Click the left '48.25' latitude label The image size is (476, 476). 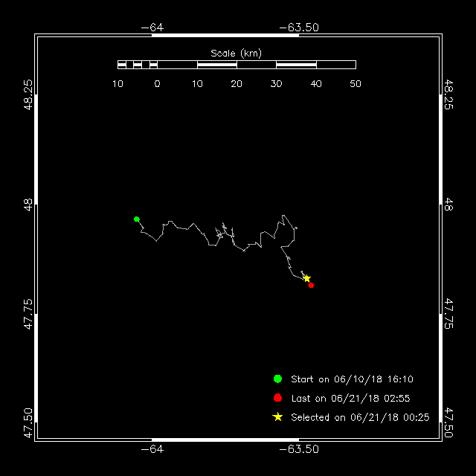[x=28, y=94]
